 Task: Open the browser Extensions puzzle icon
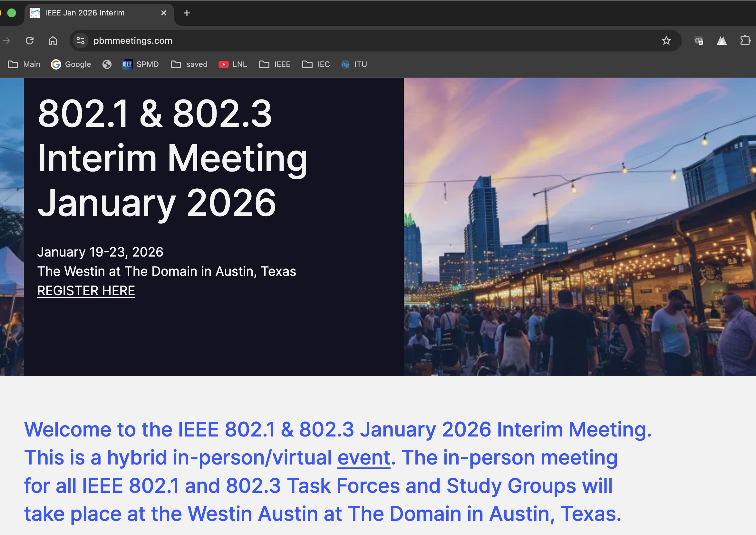pyautogui.click(x=745, y=41)
